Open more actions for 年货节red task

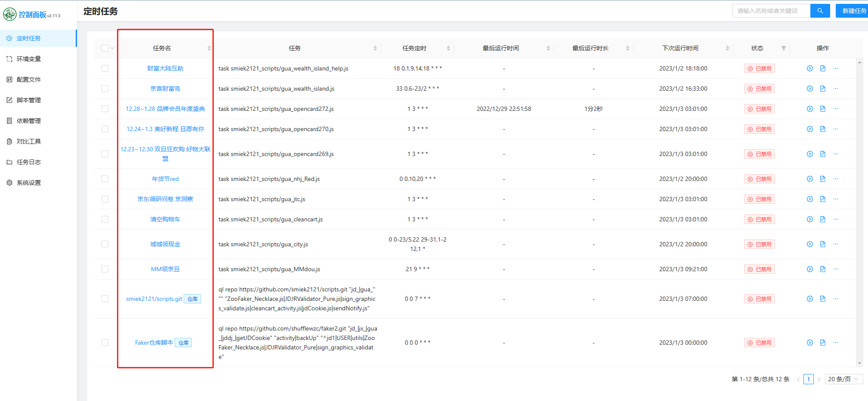835,179
